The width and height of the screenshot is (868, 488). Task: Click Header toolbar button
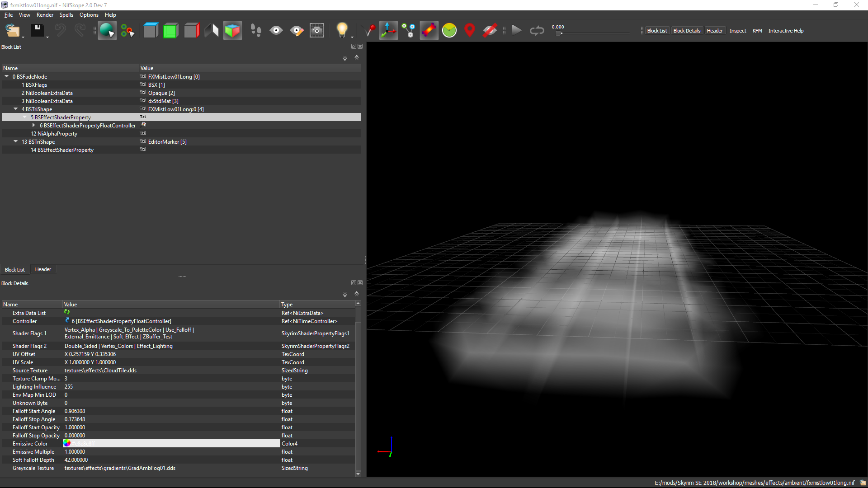click(715, 31)
